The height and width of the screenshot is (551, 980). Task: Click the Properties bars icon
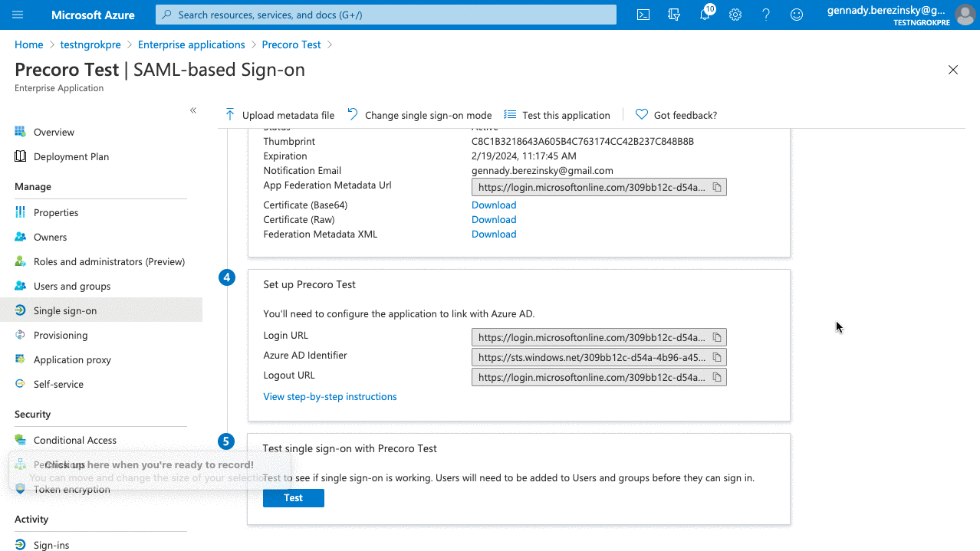pyautogui.click(x=20, y=212)
